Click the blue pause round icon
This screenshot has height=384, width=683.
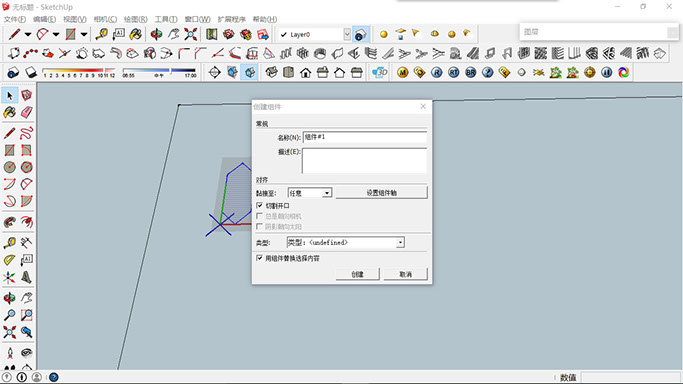pos(606,72)
